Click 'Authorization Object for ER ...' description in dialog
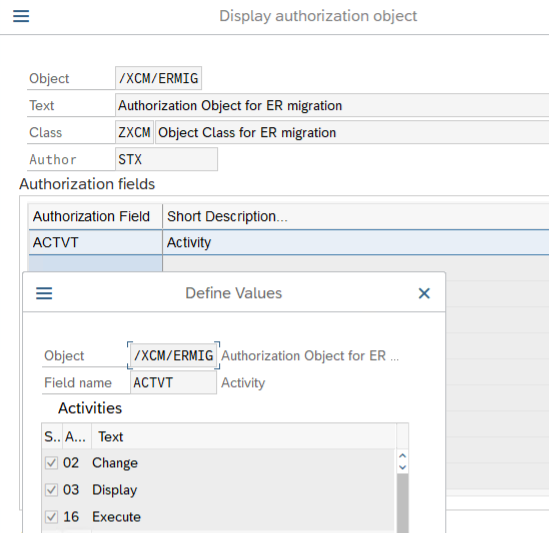Viewport: 549px width, 533px height. coord(310,356)
